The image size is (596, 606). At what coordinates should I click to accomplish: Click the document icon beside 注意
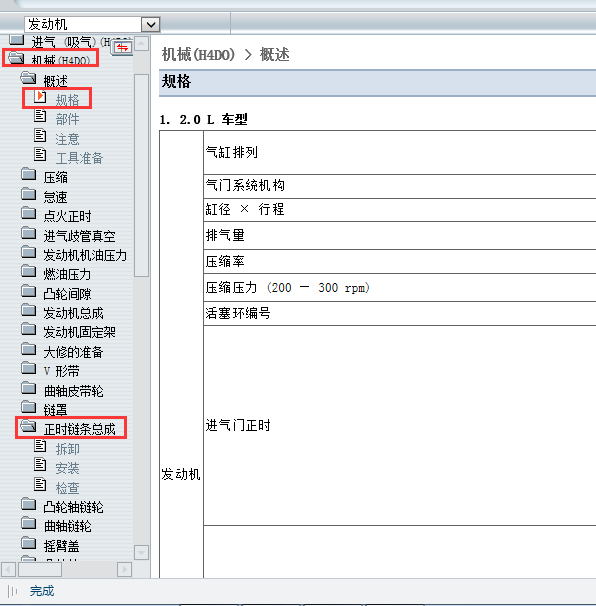(40, 135)
